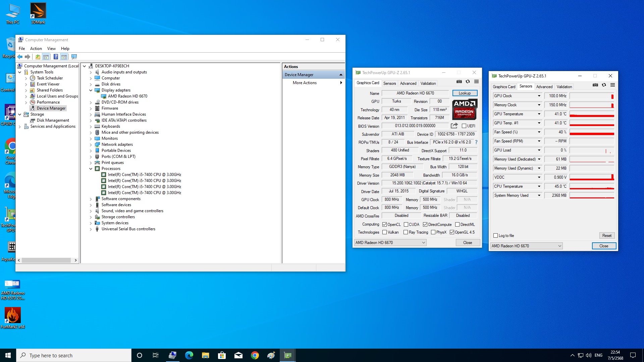This screenshot has width=644, height=362.
Task: Open the Action menu in Computer Management
Action: (36, 49)
